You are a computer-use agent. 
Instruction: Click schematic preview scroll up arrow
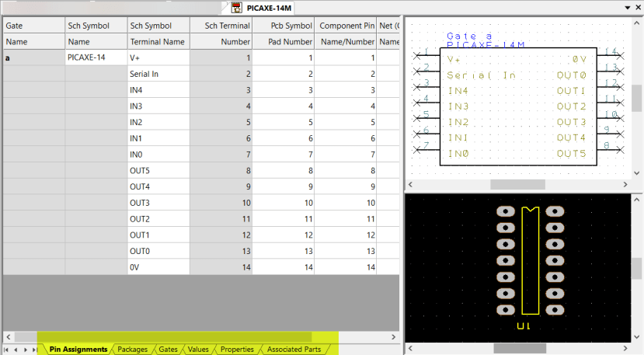point(636,23)
